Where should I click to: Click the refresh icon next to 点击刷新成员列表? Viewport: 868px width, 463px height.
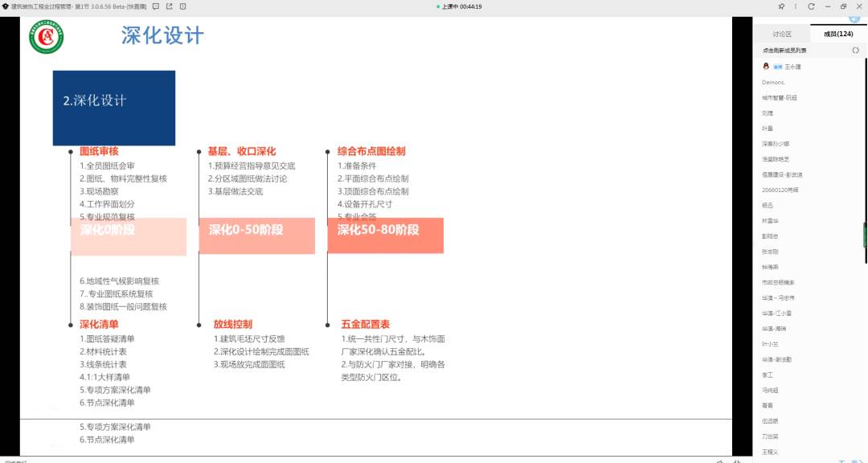click(x=855, y=50)
